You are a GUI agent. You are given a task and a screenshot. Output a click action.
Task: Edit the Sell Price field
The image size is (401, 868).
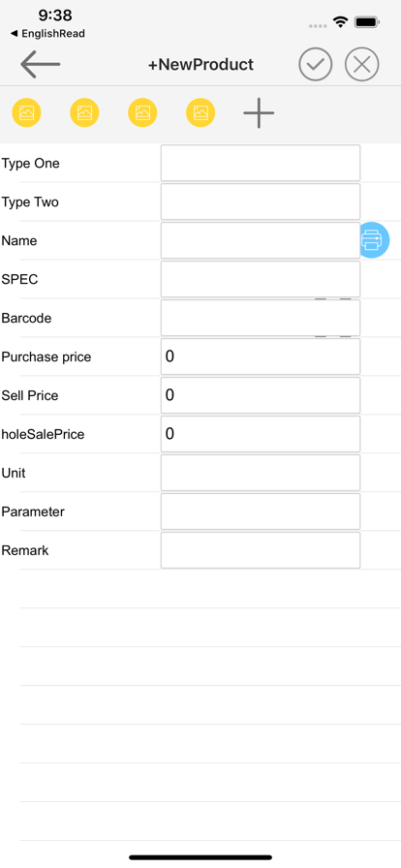tap(261, 395)
